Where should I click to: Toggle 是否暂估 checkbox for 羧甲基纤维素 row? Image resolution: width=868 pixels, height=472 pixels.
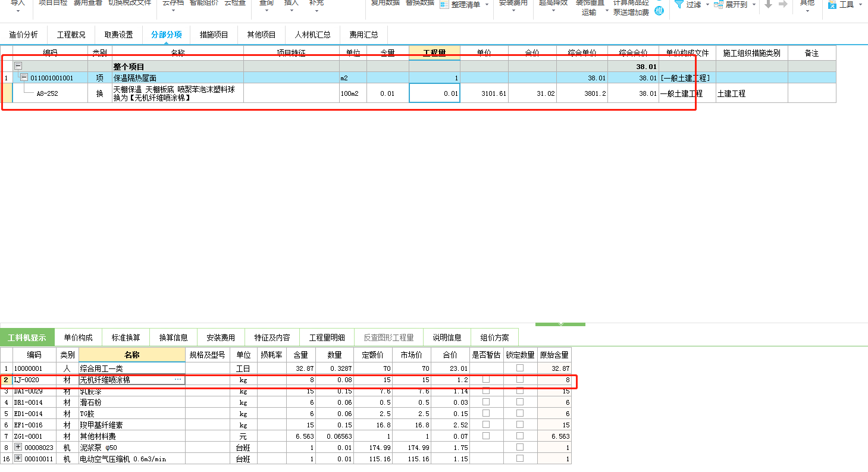(x=486, y=424)
